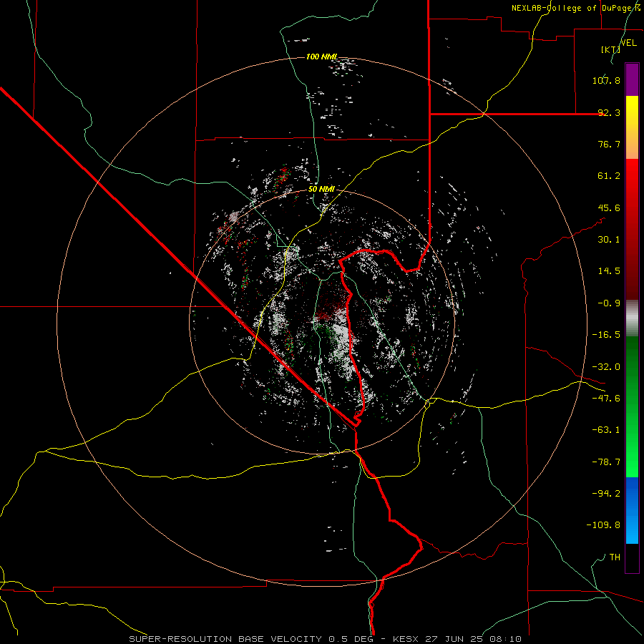
Task: Select the -47.6 scale value
Action: pos(606,399)
